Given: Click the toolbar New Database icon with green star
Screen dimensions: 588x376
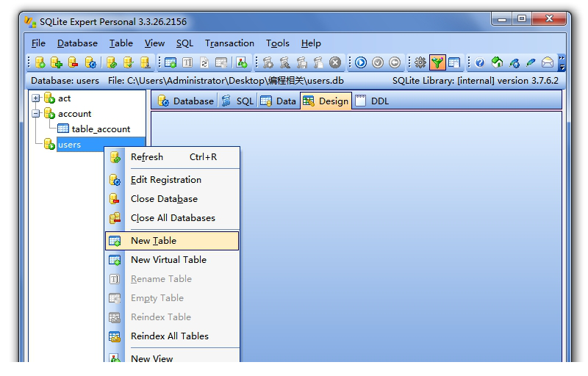Looking at the screenshot, I should (40, 62).
